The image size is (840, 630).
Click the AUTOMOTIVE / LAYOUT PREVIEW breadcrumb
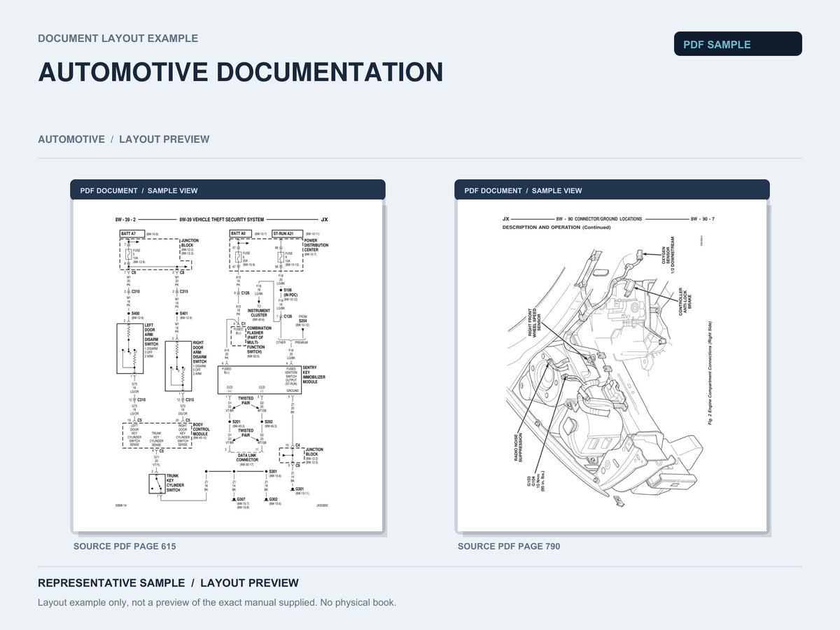(x=123, y=139)
